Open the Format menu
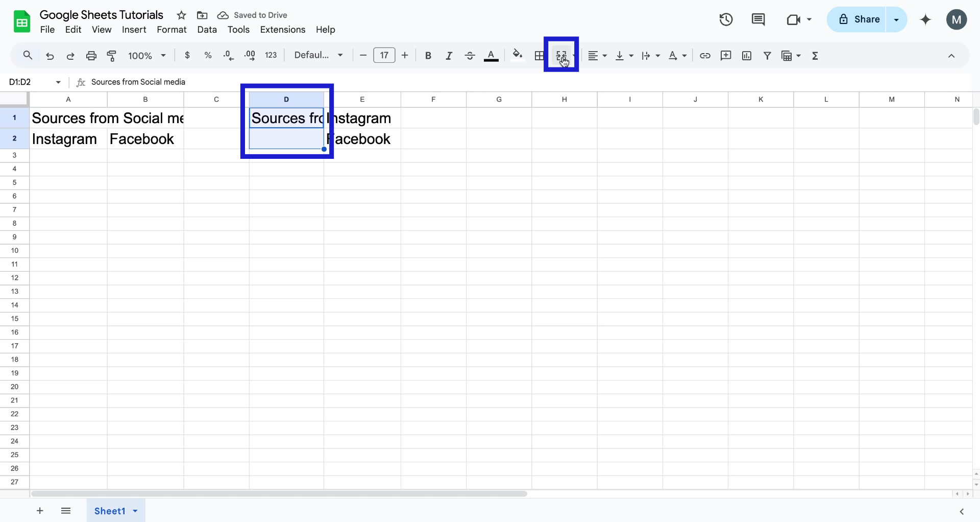The image size is (980, 522). (171, 30)
